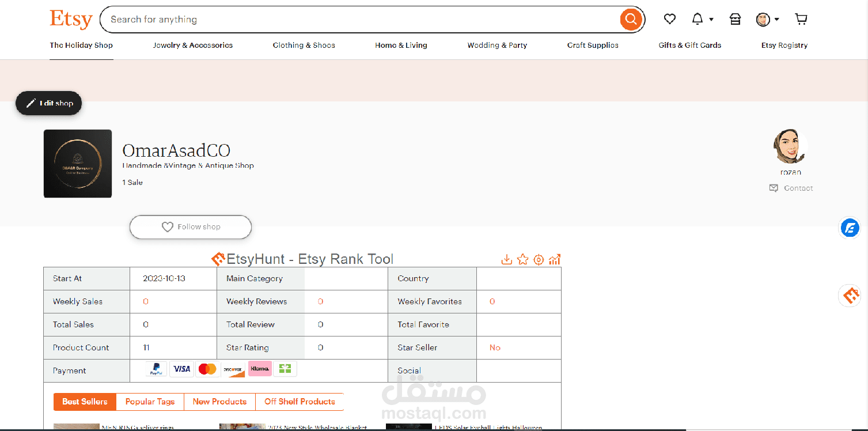Click shop owner rozan's avatar
868x431 pixels.
[x=790, y=146]
